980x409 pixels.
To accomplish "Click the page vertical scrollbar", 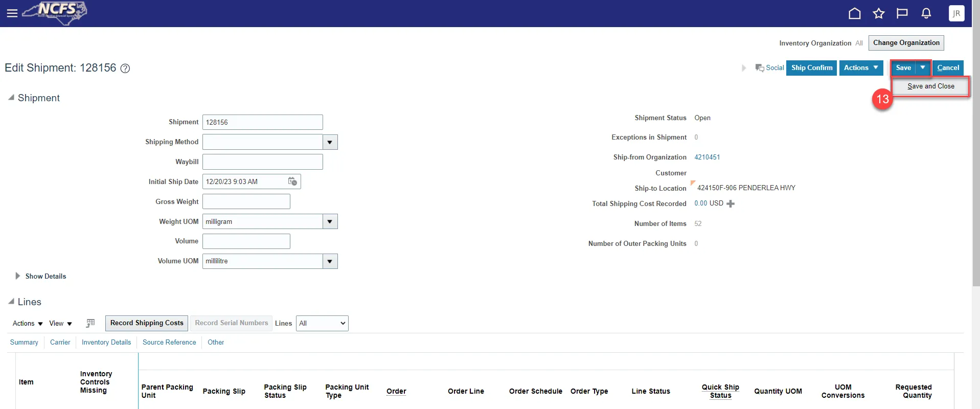I will tap(976, 143).
